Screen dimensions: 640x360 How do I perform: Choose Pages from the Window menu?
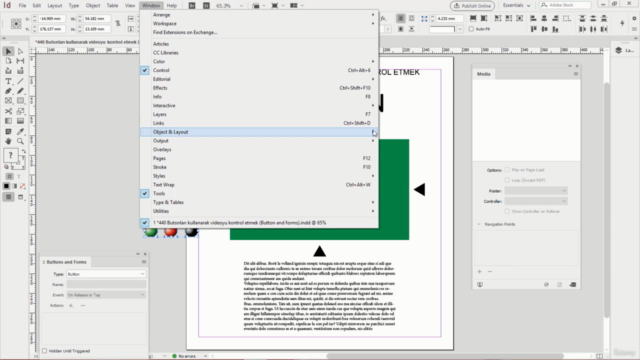(x=259, y=158)
